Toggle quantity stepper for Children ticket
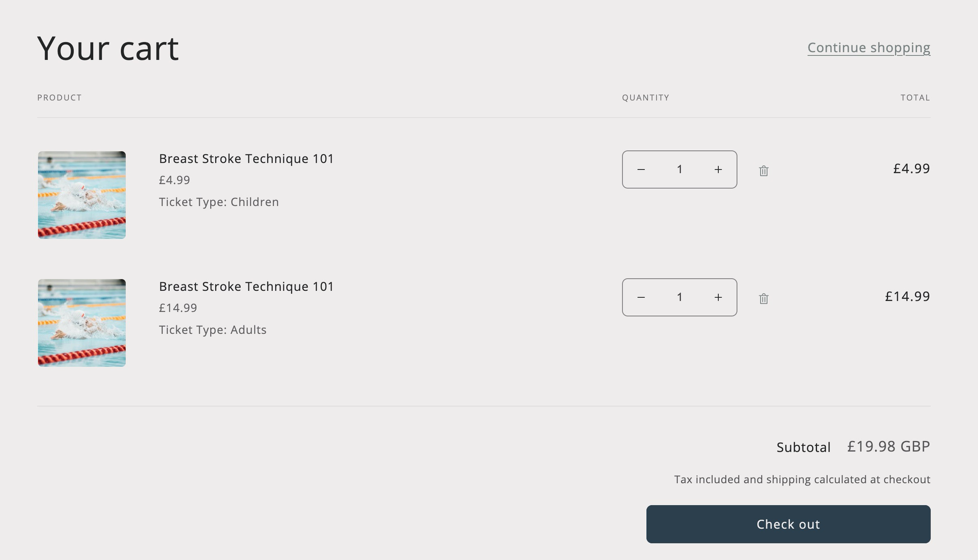This screenshot has height=560, width=978. coord(680,169)
